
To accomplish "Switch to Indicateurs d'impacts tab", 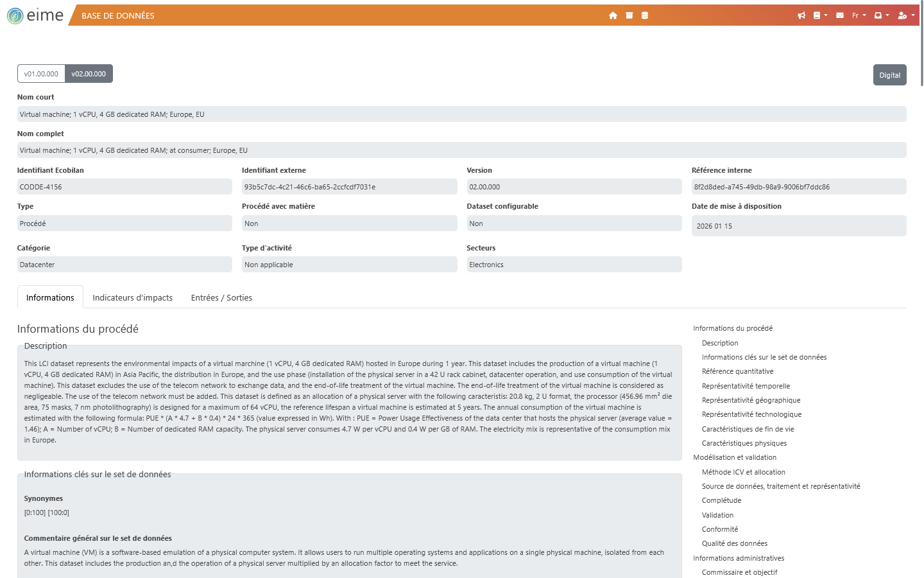I will 132,297.
